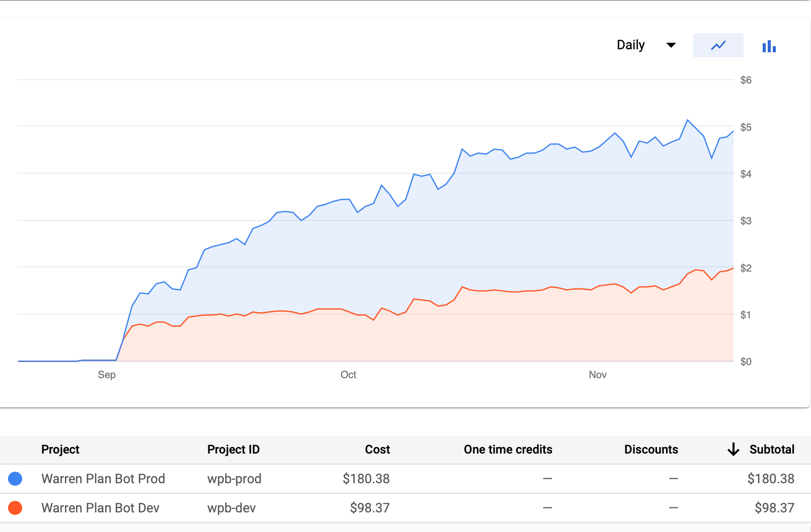The height and width of the screenshot is (532, 811).
Task: Sort table by Cost column
Action: click(x=377, y=450)
